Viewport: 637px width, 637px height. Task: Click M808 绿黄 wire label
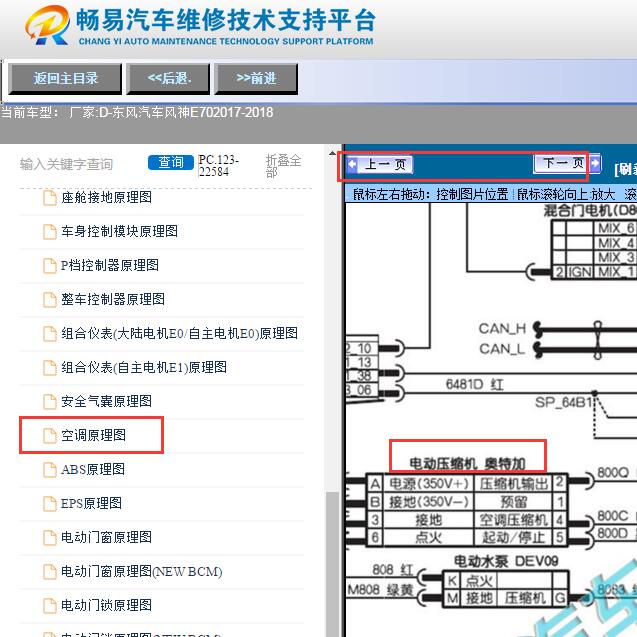pos(380,589)
